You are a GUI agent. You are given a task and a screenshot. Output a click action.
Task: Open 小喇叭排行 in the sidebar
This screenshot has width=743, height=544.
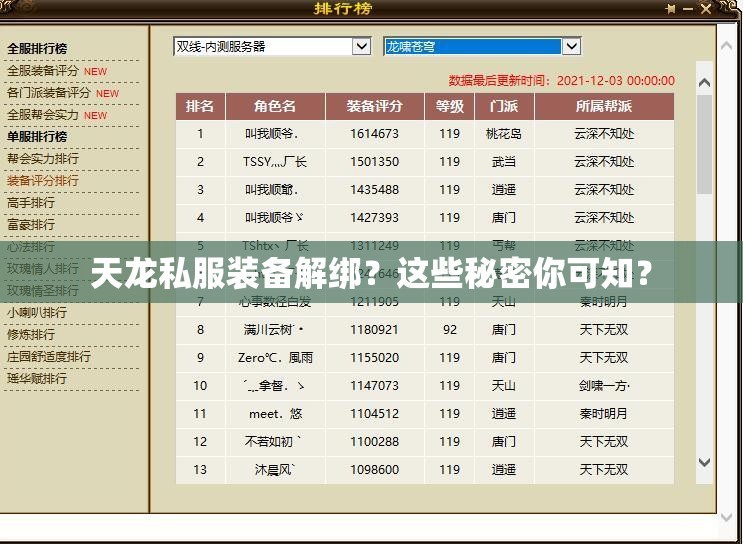click(37, 312)
